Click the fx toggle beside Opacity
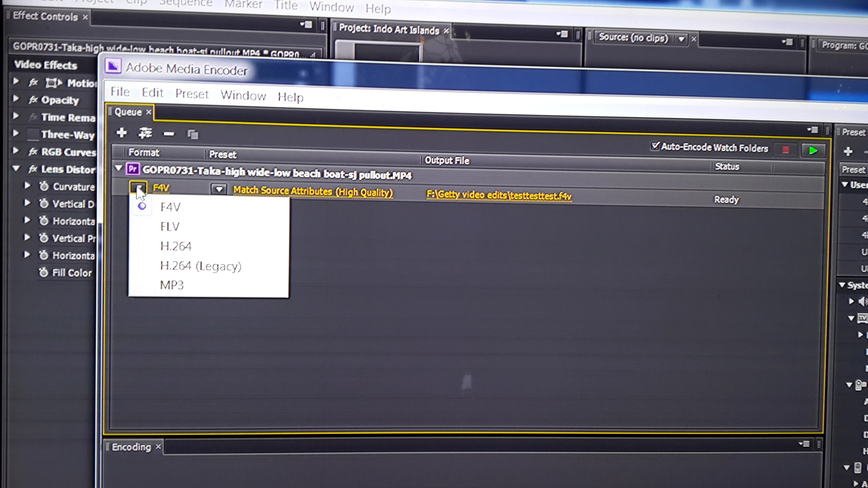The height and width of the screenshot is (488, 868). (x=33, y=100)
